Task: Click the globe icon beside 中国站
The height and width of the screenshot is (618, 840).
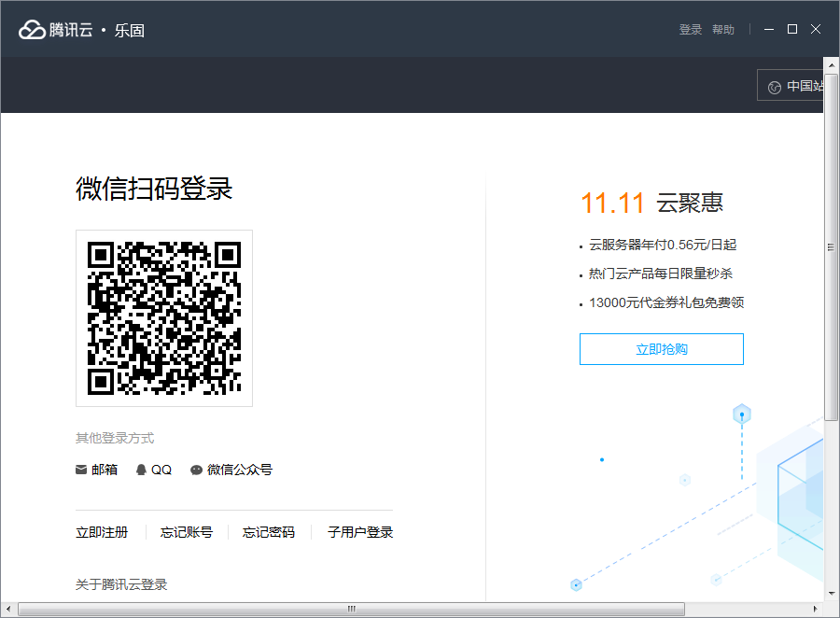Action: point(774,88)
